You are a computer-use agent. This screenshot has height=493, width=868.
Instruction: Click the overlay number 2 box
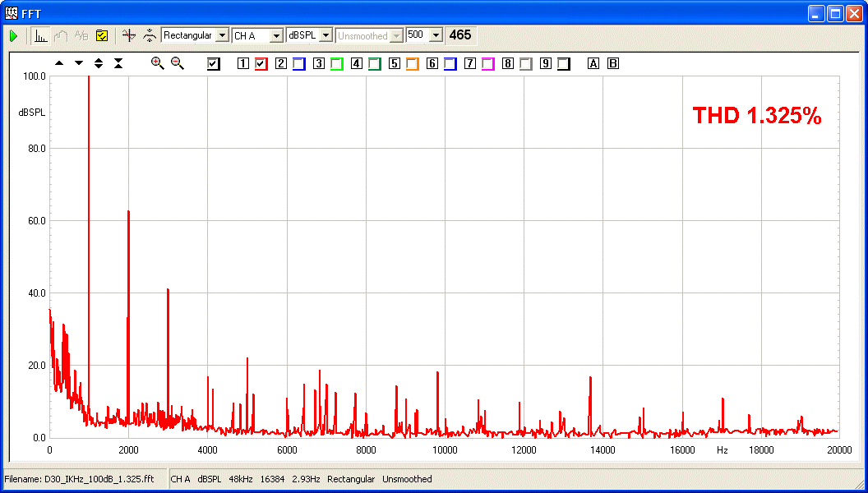click(x=281, y=63)
